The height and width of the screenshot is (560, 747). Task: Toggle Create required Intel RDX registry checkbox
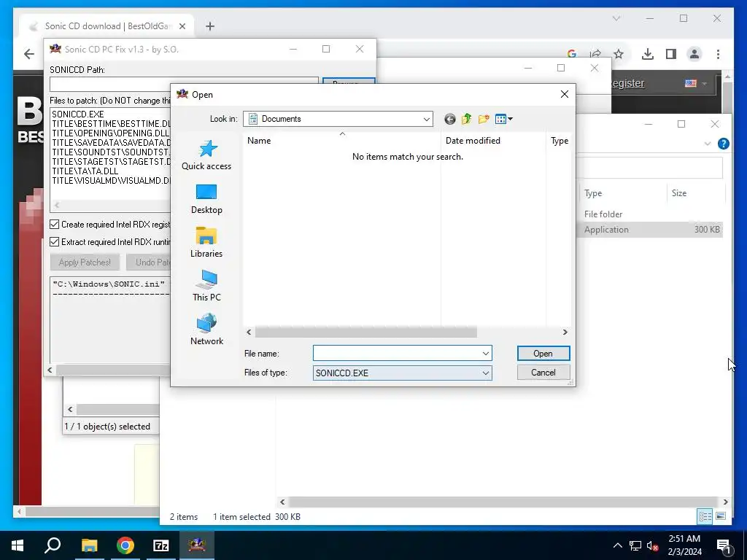tap(54, 225)
